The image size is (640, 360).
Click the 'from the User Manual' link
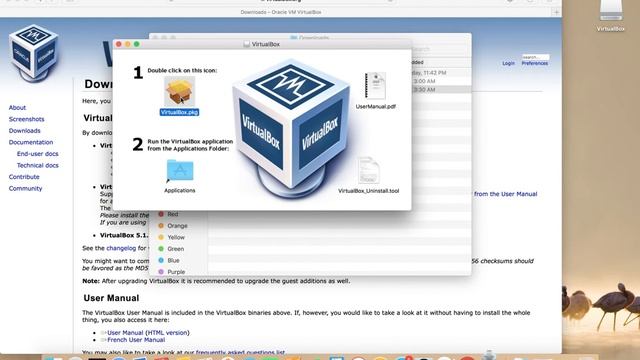click(x=505, y=194)
